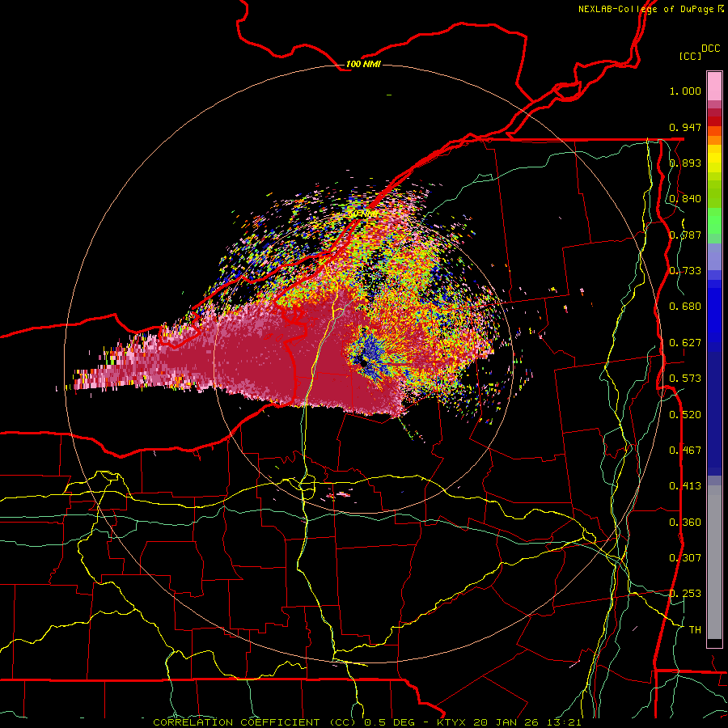The image size is (728, 728).
Task: Click the CORRELATION COEFFICIENT (CC) caption text
Action: pyautogui.click(x=254, y=722)
